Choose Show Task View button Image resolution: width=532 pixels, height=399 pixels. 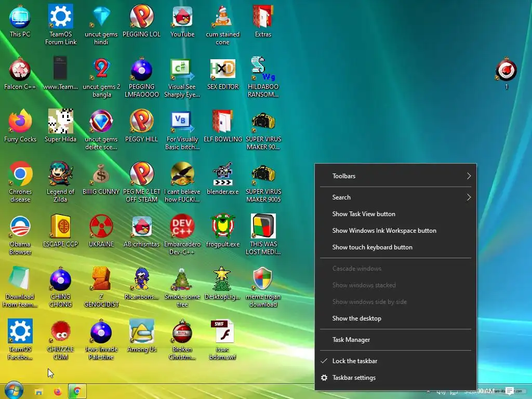395,214
